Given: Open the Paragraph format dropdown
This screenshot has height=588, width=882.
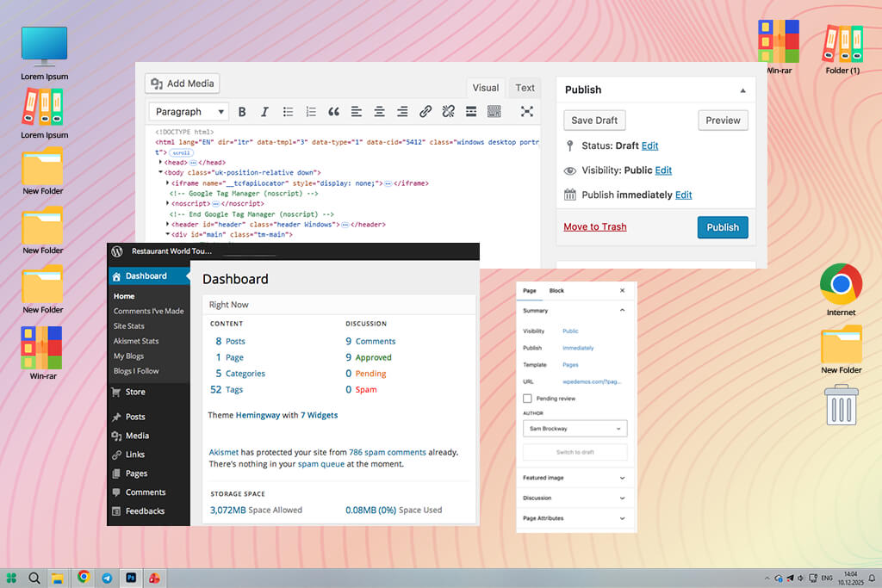Looking at the screenshot, I should pyautogui.click(x=189, y=112).
